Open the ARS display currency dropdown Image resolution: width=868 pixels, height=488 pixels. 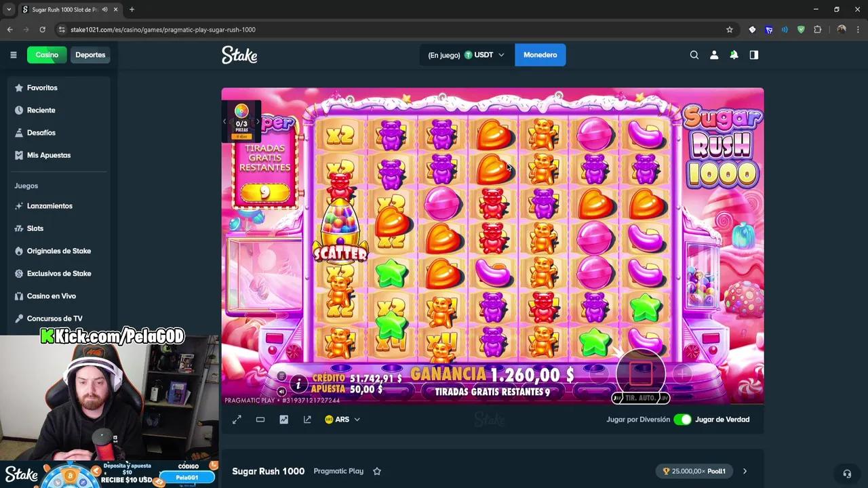pos(342,420)
